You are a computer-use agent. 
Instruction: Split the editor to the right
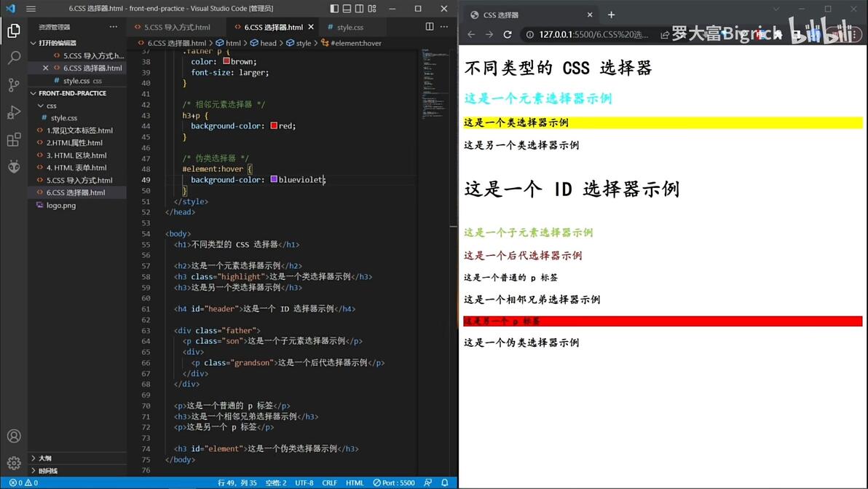430,26
